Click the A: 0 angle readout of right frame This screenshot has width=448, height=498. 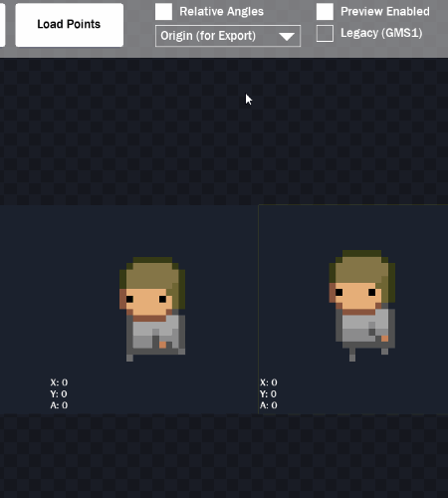(269, 405)
